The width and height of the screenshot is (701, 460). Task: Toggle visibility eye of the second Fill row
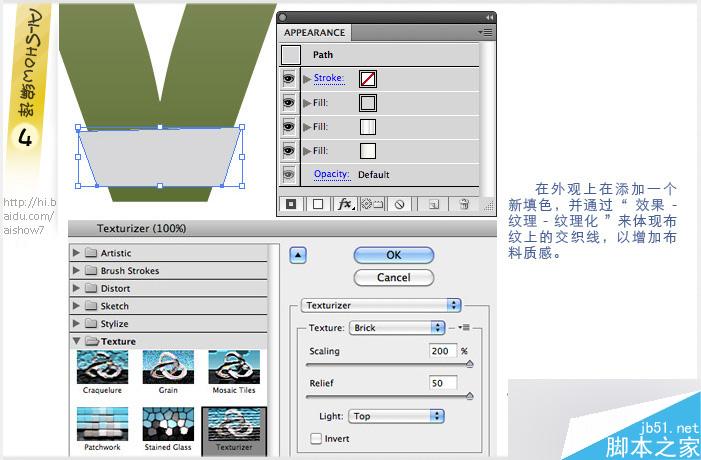289,127
